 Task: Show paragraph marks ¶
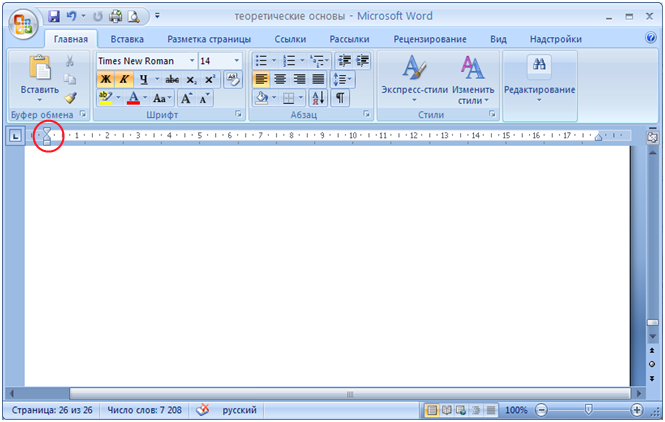click(x=340, y=98)
